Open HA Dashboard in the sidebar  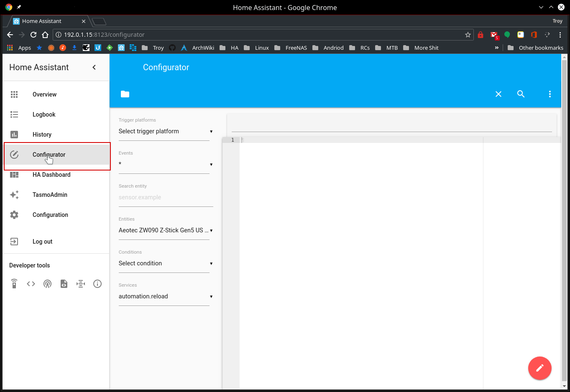point(56,175)
